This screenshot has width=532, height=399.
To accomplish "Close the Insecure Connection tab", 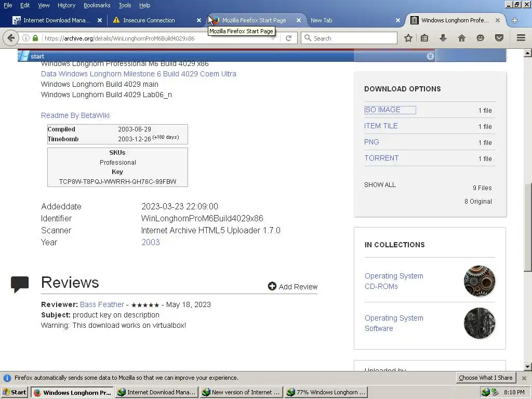I will point(199,20).
